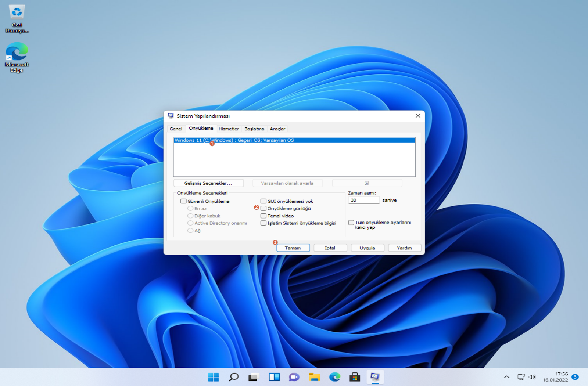Click Varsayılan olarak ayarla button
Screen dimensions: 588x386
[287, 183]
